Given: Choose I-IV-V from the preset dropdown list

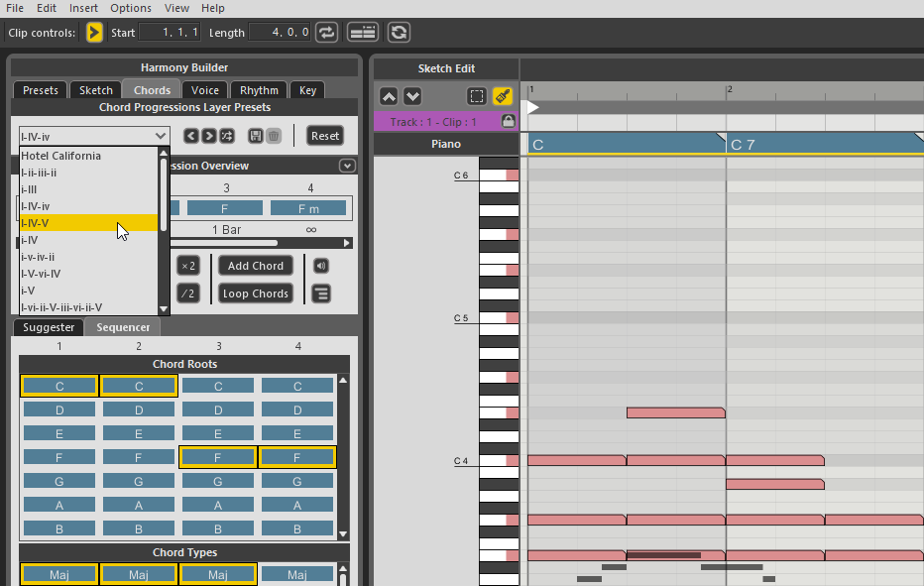Looking at the screenshot, I should [88, 223].
